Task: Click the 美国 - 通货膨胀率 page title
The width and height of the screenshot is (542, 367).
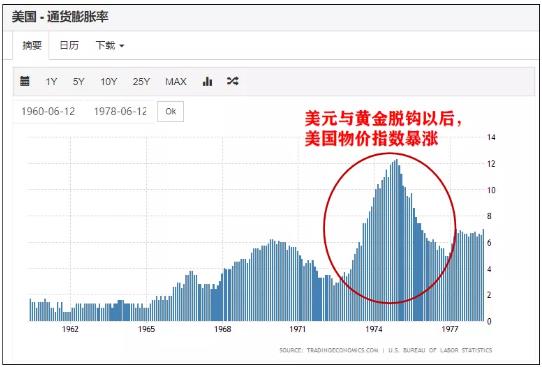Action: 60,17
